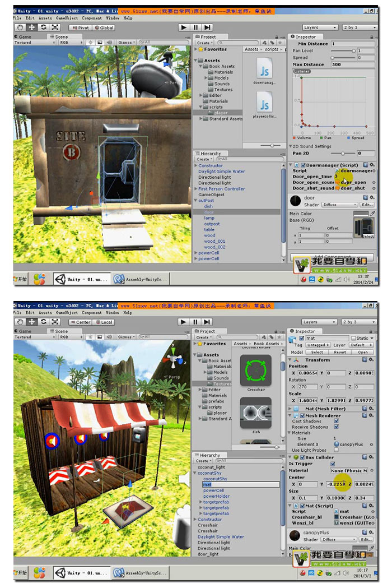Toggle the Mesh Renderer enabled checkbox

[302, 415]
